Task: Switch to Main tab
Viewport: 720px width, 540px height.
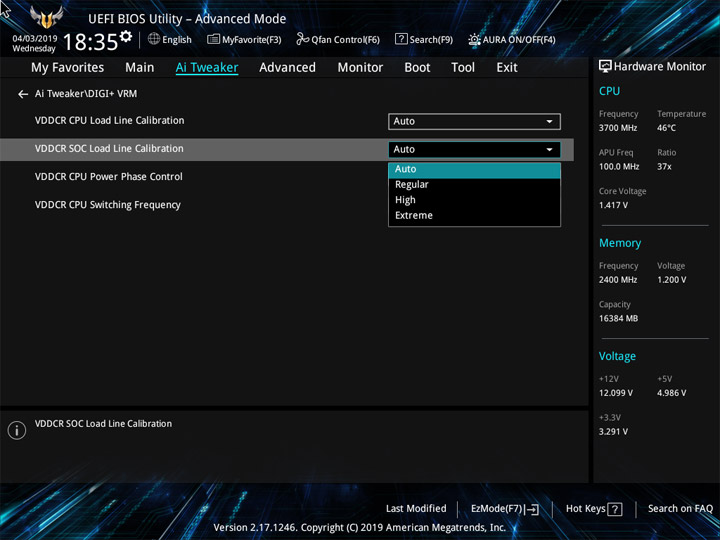Action: coord(140,68)
